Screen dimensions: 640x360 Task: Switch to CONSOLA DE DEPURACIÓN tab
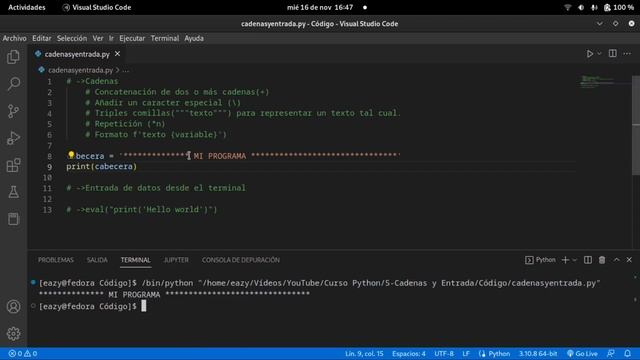click(x=241, y=260)
